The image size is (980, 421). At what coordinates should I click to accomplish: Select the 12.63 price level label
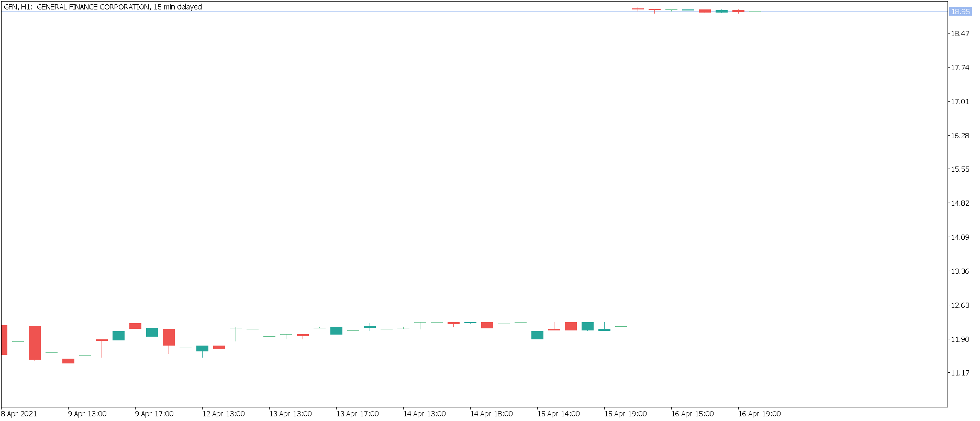tap(960, 305)
